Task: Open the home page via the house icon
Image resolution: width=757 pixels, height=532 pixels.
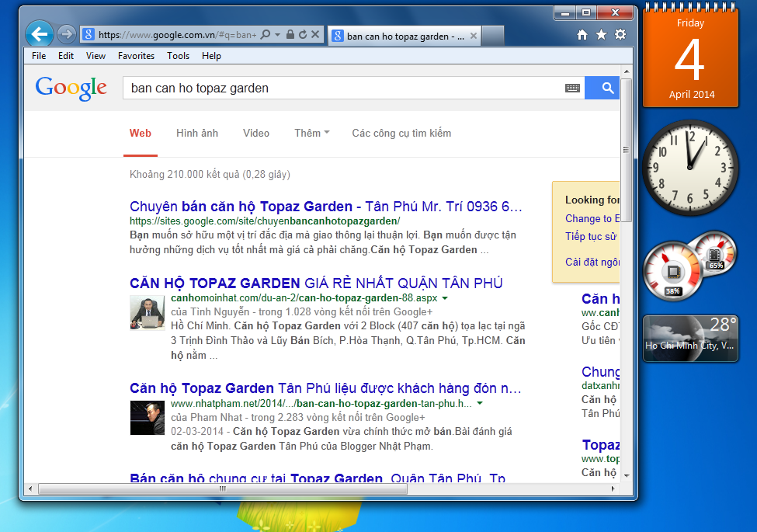Action: [582, 35]
